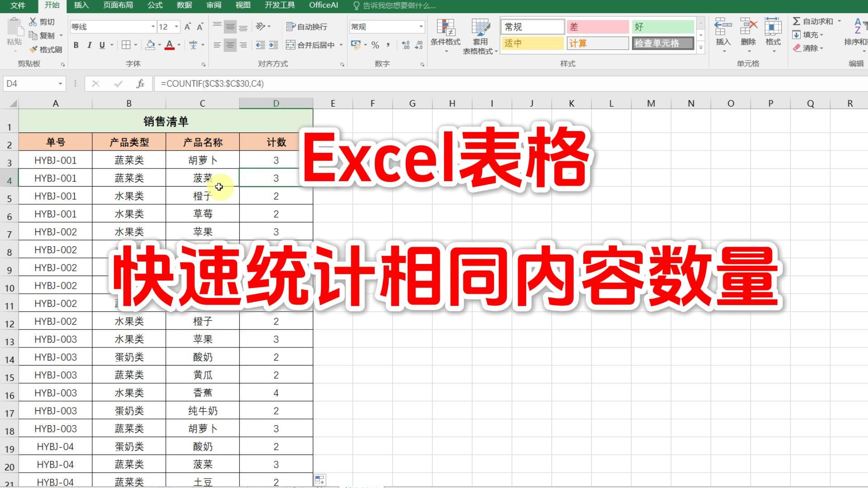
Task: Click the accounting number format icon
Action: [x=356, y=45]
